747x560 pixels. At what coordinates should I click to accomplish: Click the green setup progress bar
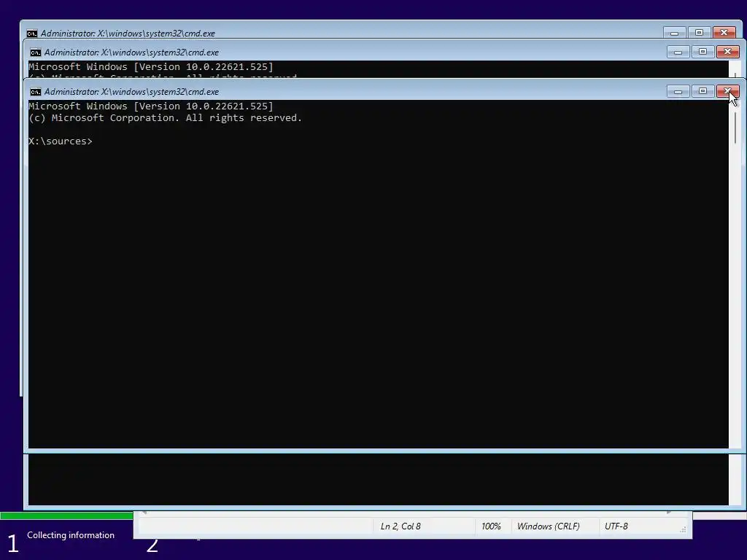66,516
